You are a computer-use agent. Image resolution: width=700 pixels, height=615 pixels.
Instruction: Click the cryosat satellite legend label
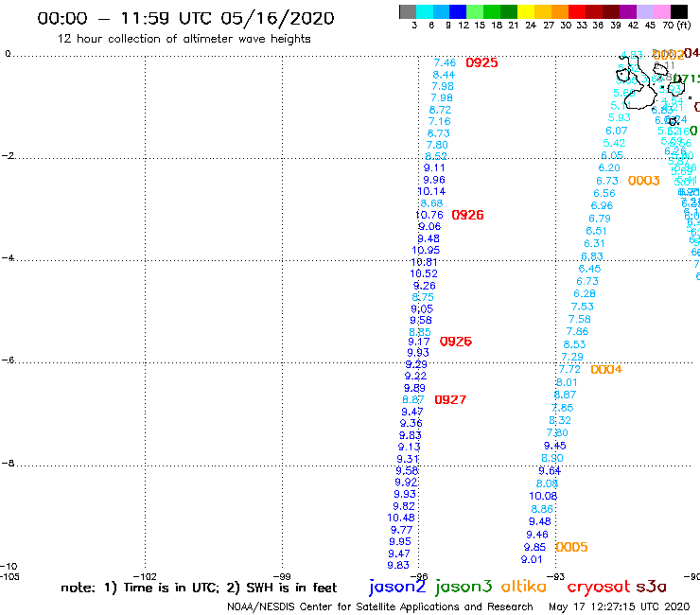(x=599, y=588)
